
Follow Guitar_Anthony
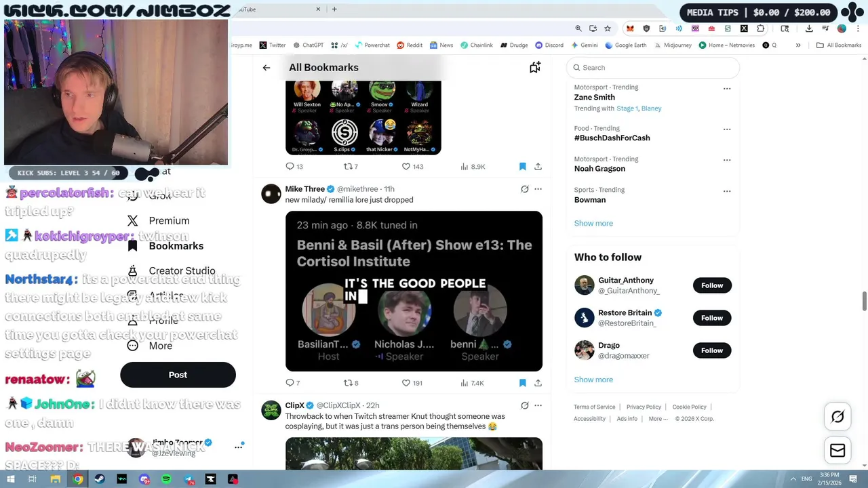tap(712, 285)
